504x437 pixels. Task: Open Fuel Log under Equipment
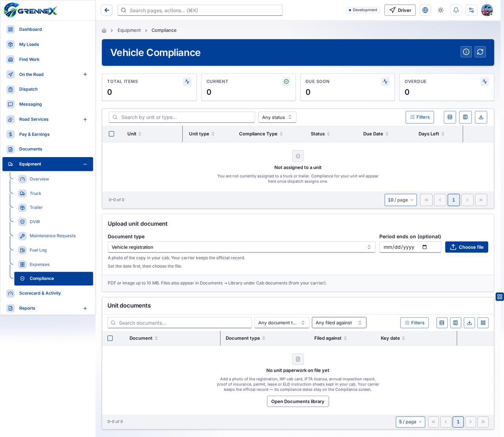point(54,250)
